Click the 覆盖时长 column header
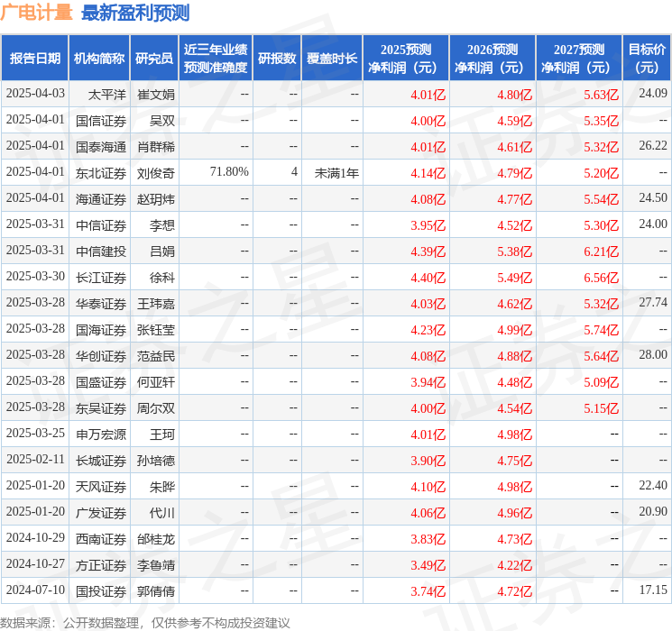 point(332,59)
